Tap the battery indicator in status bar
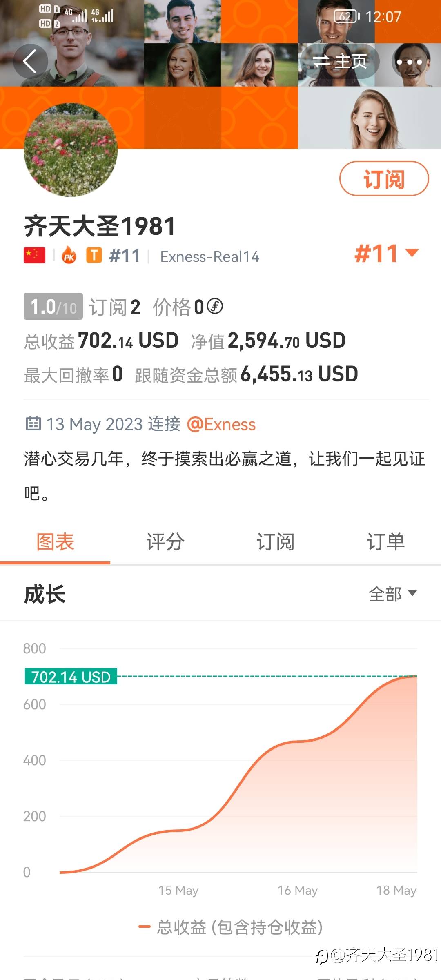 pos(346,16)
